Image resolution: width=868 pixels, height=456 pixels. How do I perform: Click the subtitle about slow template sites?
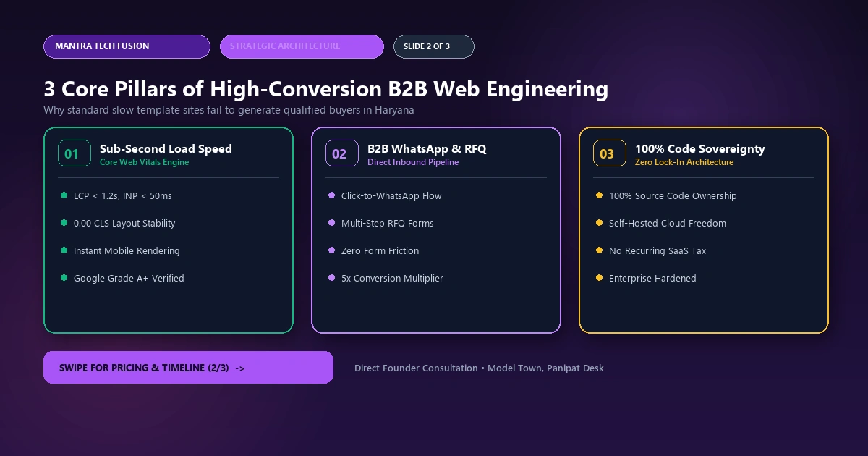[229, 110]
